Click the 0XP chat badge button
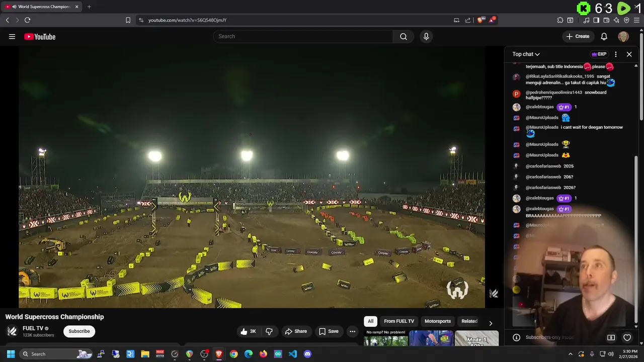 599,54
